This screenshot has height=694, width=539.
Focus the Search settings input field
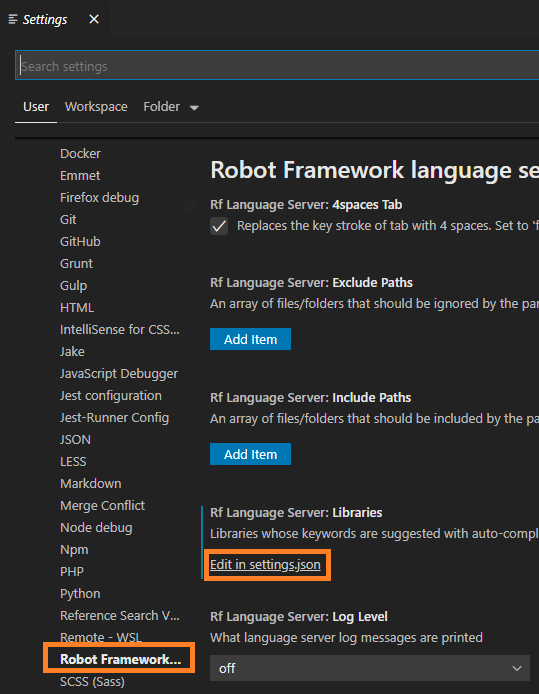pos(277,66)
